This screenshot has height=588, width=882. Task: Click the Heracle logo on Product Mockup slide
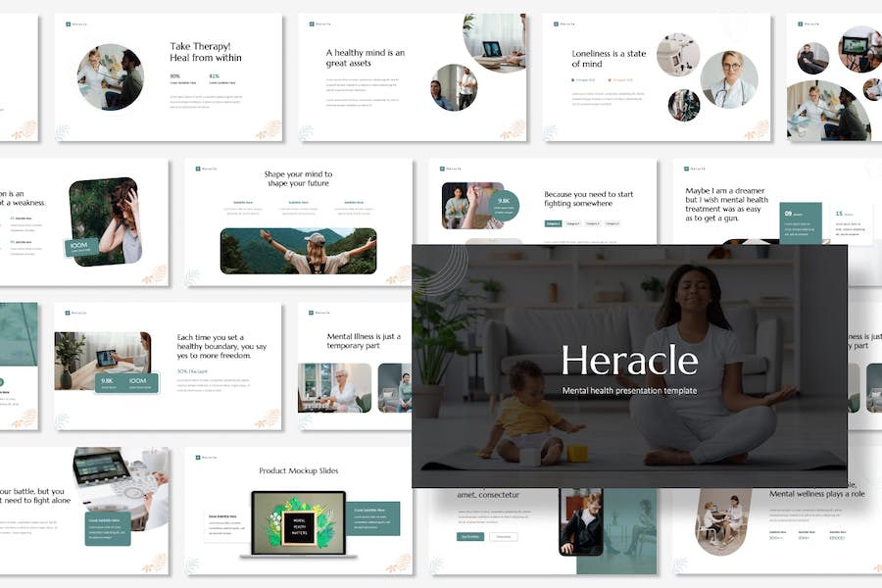(207, 458)
